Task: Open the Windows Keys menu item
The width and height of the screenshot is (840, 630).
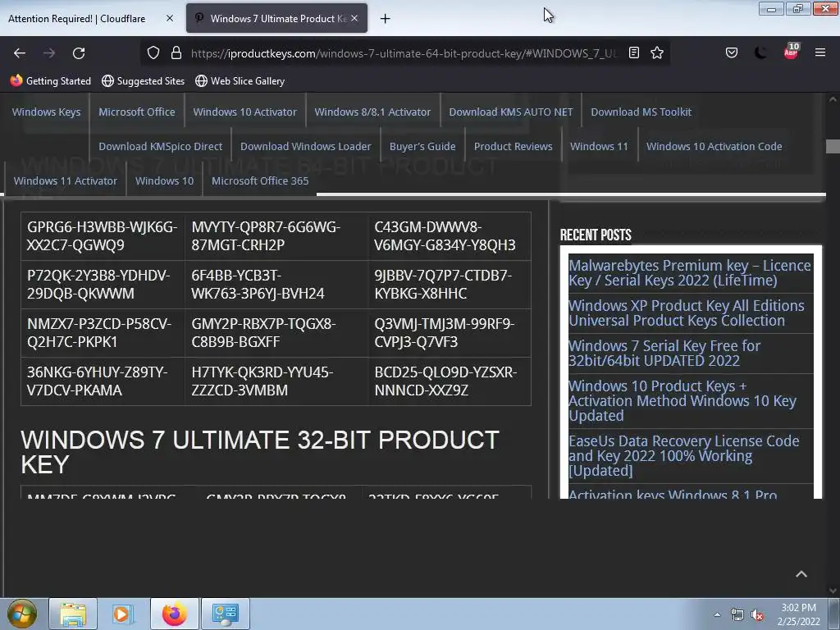Action: (x=47, y=112)
